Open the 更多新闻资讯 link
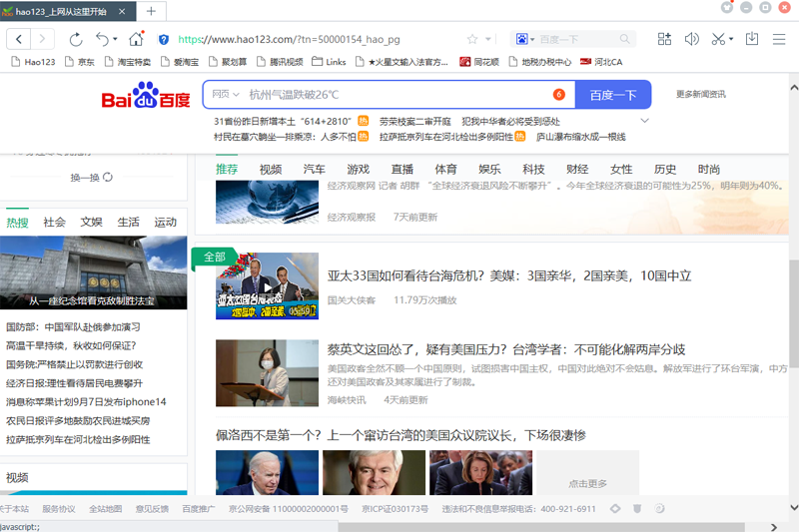Screen dimensions: 799x532 point(700,95)
